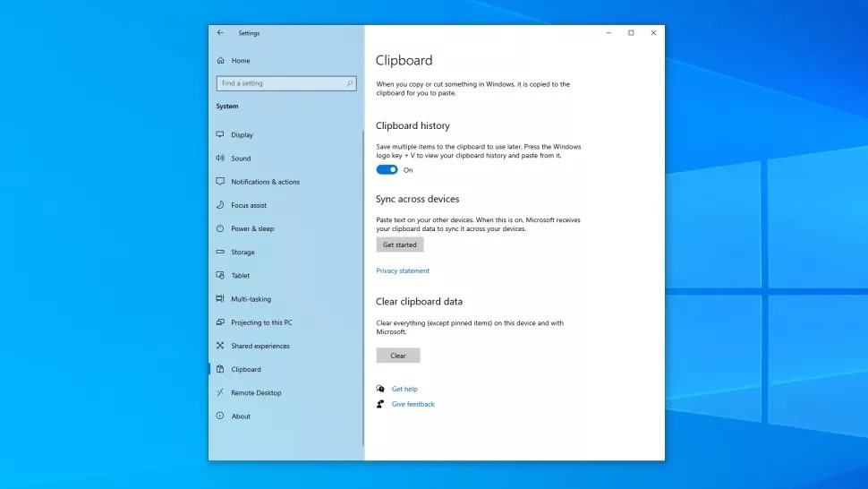The image size is (868, 489).
Task: Click Get started under Sync across devices
Action: coord(400,244)
